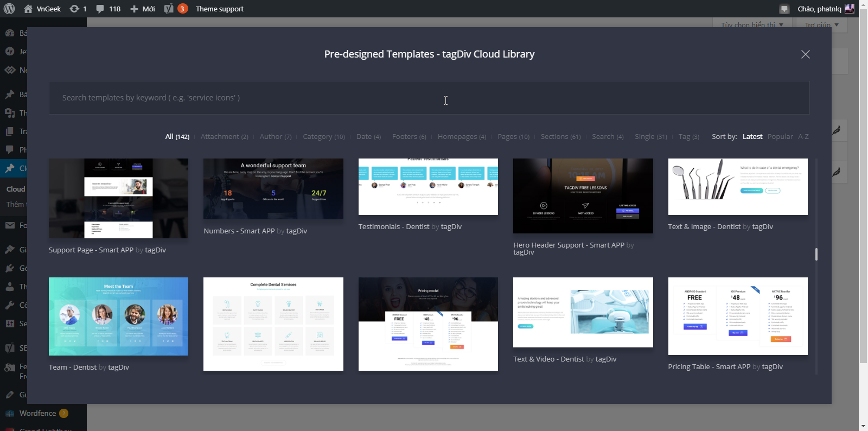Filter templates by Category (10)
Screen dimensions: 868x431
tap(324, 137)
